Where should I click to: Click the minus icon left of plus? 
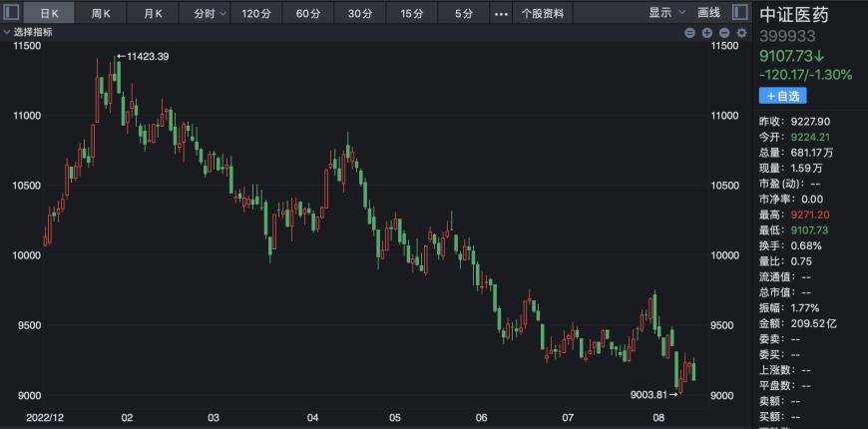click(689, 32)
